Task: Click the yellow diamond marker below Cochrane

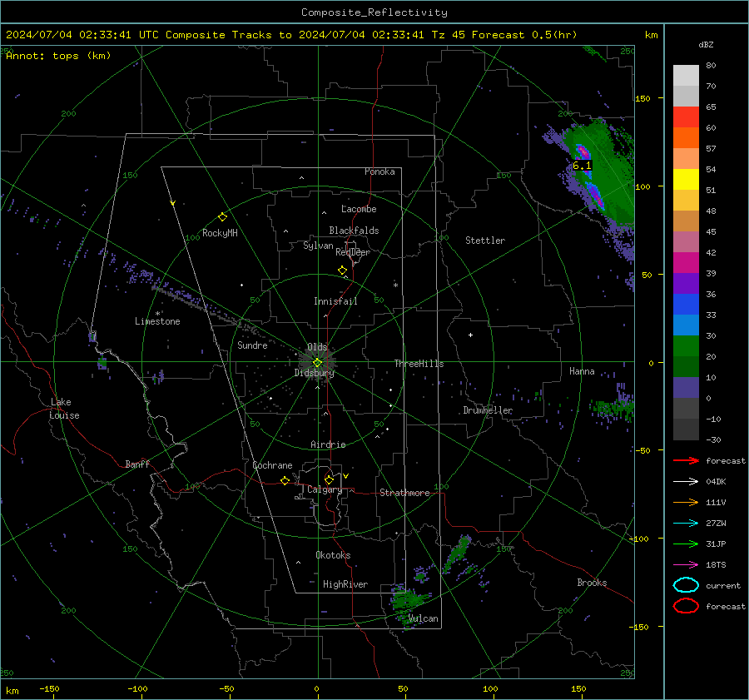Action: pos(285,481)
